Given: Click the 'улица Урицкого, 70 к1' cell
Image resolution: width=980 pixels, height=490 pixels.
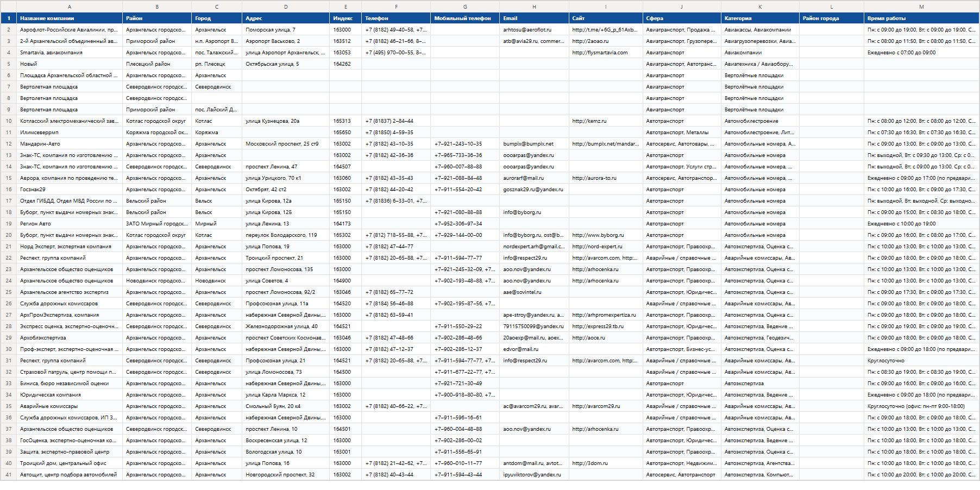Looking at the screenshot, I should 286,178.
